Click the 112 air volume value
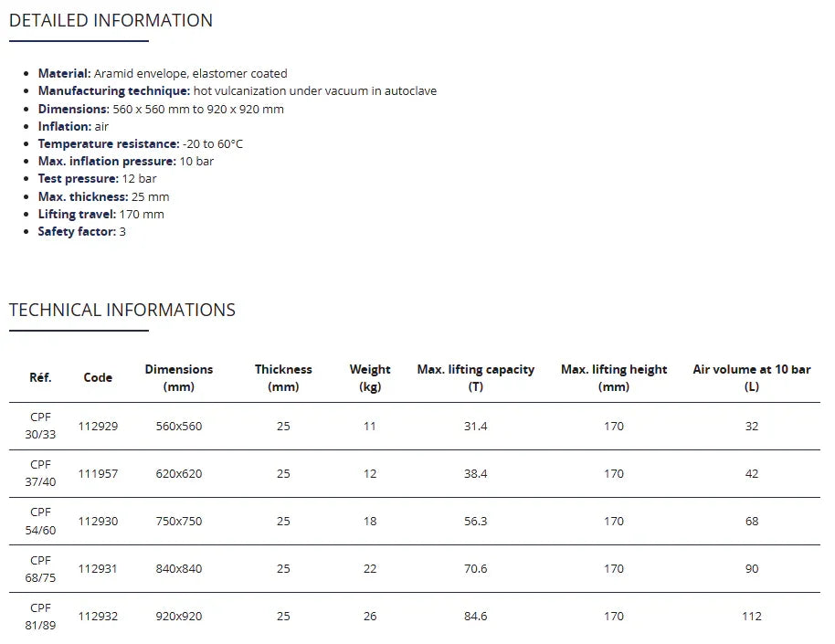This screenshot has height=644, width=835. coord(751,616)
